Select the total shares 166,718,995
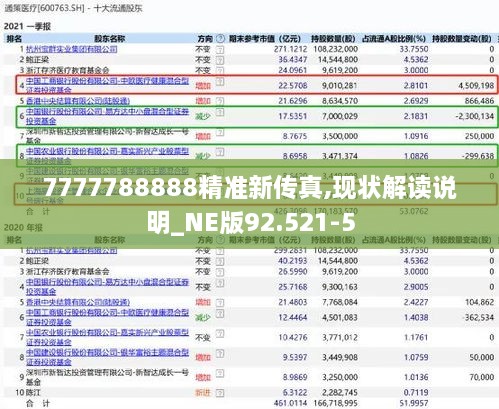 336,403
